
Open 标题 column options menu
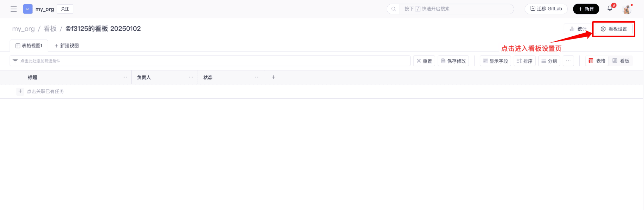tap(125, 77)
